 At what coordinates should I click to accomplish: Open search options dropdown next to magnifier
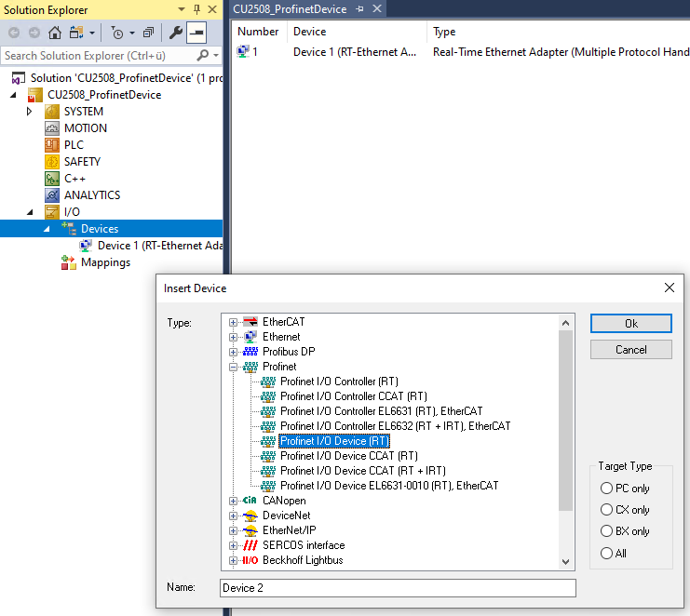point(216,56)
